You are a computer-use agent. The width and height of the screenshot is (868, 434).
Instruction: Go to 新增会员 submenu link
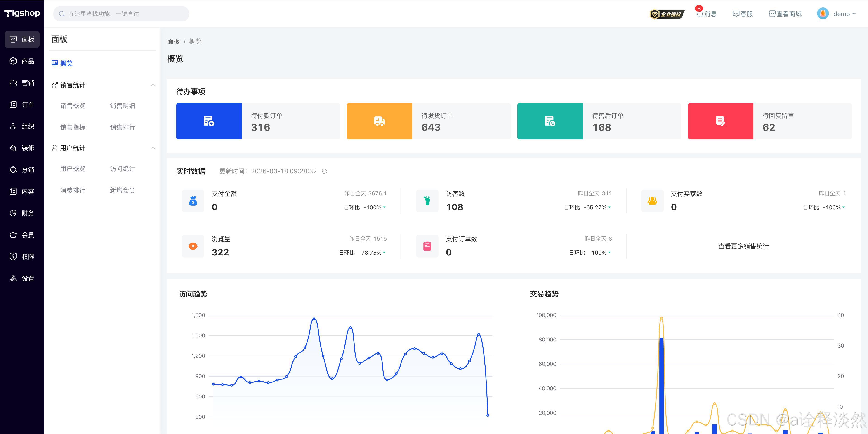click(122, 191)
